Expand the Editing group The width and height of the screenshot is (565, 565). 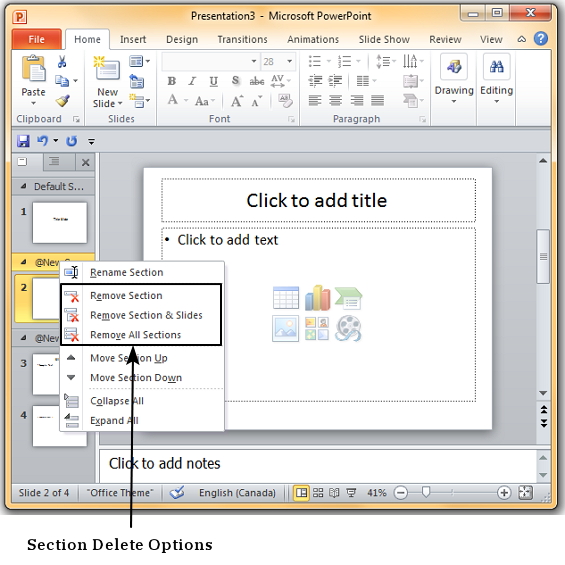click(x=496, y=79)
